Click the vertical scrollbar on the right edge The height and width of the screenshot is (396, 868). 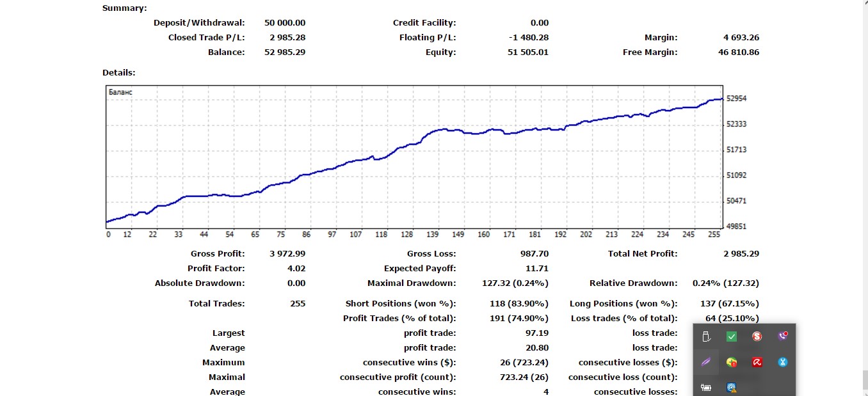[863, 192]
